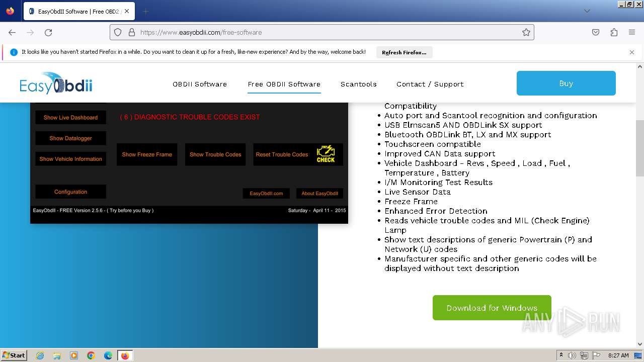Click the Firefox logo in title bar
This screenshot has height=362, width=644.
click(x=10, y=11)
